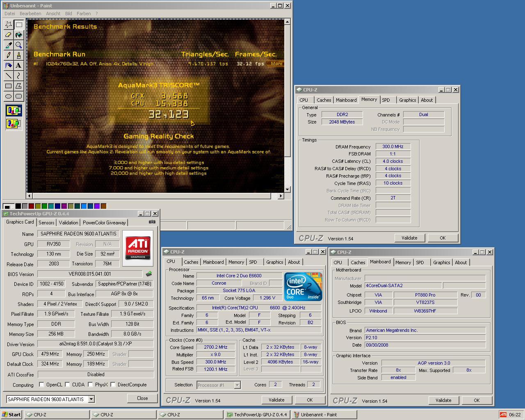Viewport: 525px width, 420px height.
Task: Switch to the Sensors tab in GPU-Z
Action: (x=46, y=222)
